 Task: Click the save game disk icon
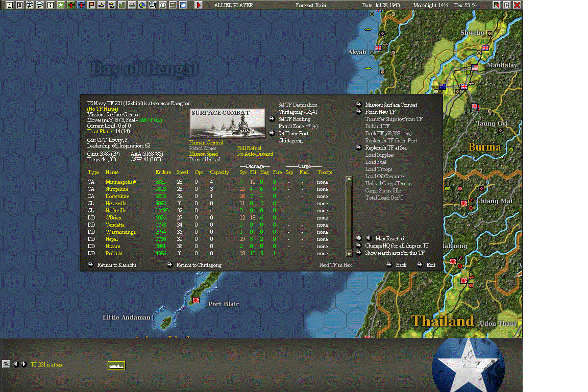(x=10, y=5)
